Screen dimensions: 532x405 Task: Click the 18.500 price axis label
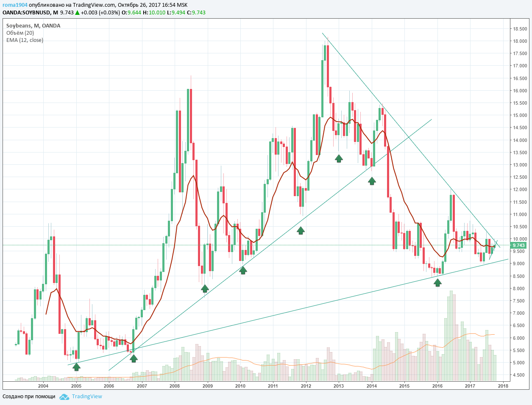(520, 29)
